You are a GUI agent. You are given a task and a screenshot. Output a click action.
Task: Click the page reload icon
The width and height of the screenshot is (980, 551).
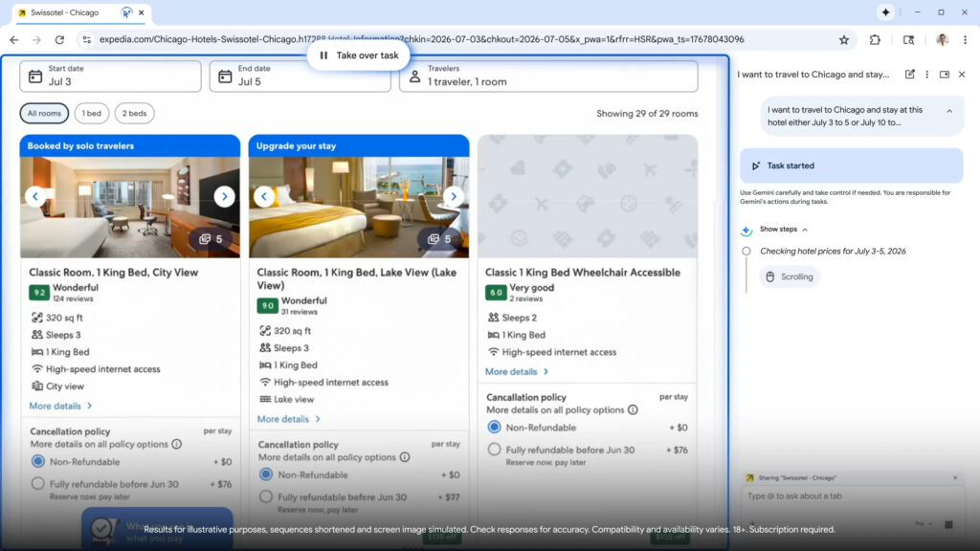[x=57, y=40]
